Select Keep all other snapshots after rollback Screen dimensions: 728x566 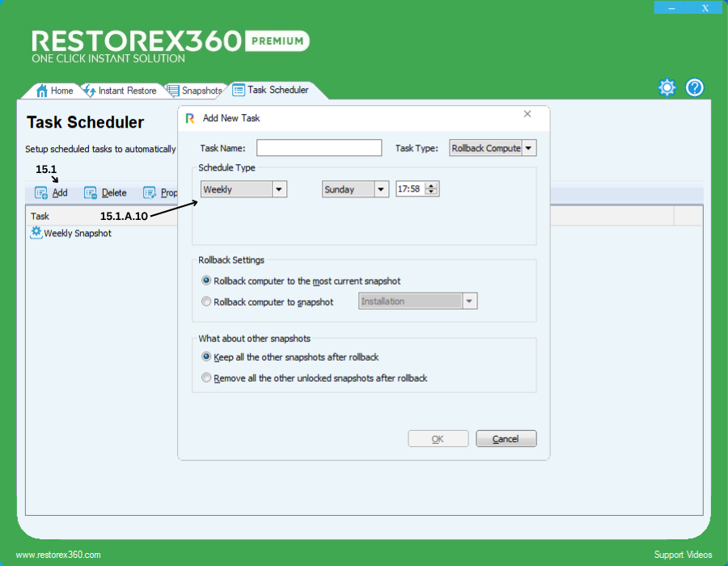tap(207, 357)
